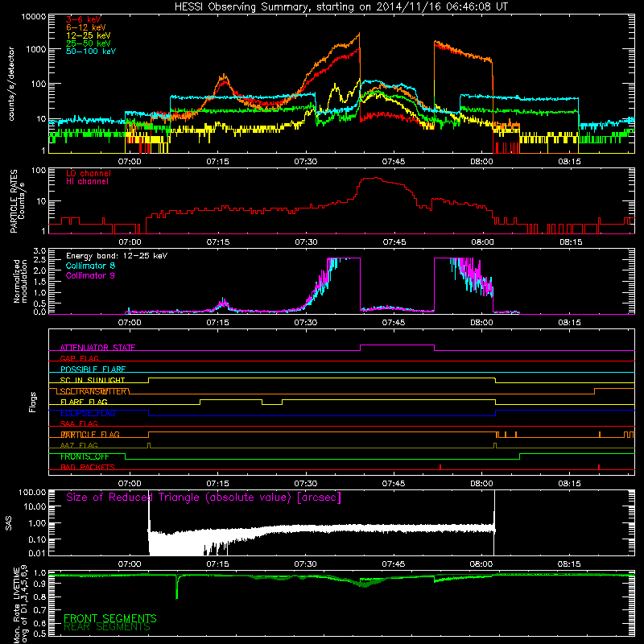
Task: Click the vertical Flags axis label
Action: point(33,402)
